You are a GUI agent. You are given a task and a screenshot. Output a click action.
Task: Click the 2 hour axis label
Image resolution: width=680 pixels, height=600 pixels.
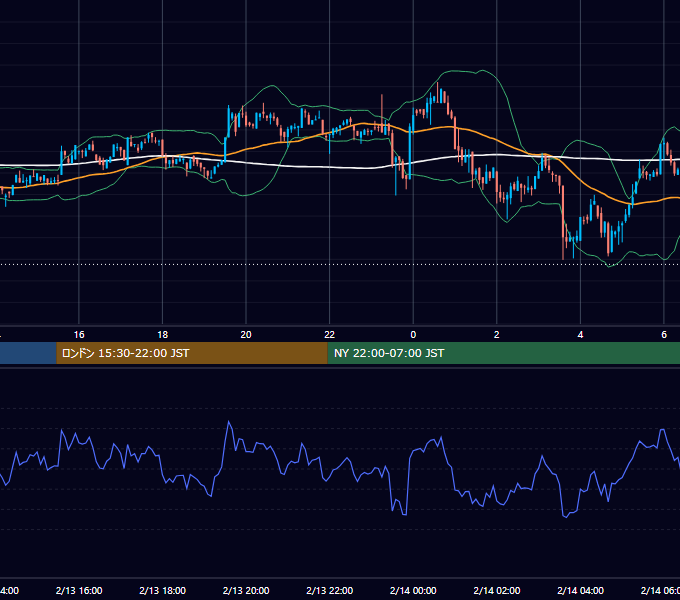(497, 335)
